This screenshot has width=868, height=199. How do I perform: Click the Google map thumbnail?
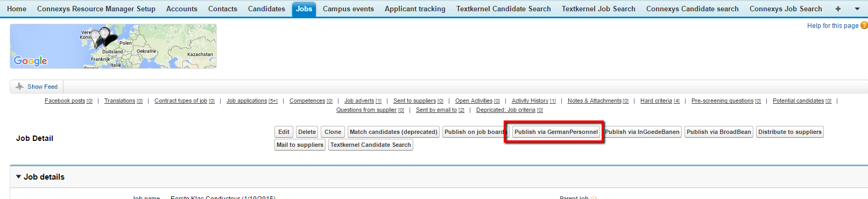tap(113, 46)
